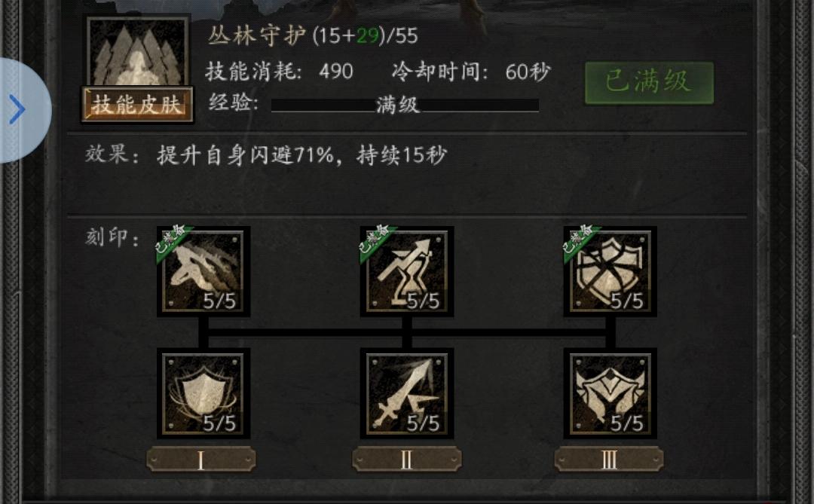Switch to engraving tier II tab
Image resolution: width=814 pixels, height=504 pixels.
(406, 460)
